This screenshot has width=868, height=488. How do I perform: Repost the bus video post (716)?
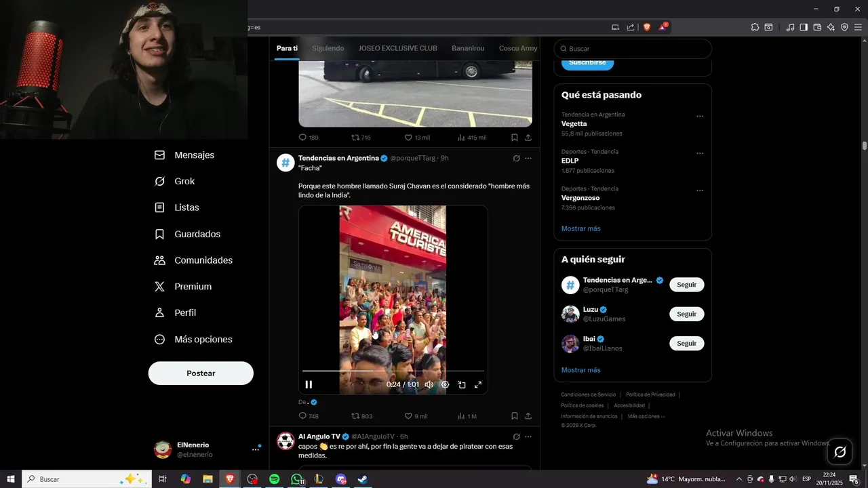pyautogui.click(x=361, y=138)
